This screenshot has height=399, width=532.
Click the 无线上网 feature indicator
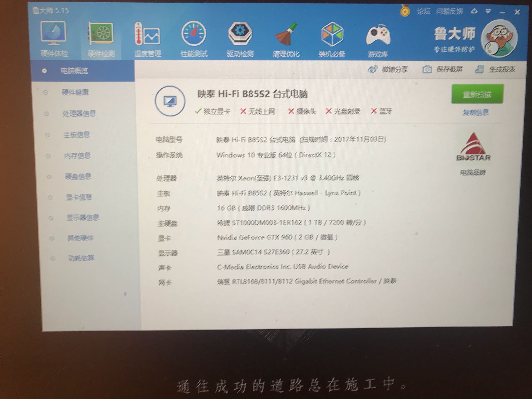[257, 111]
